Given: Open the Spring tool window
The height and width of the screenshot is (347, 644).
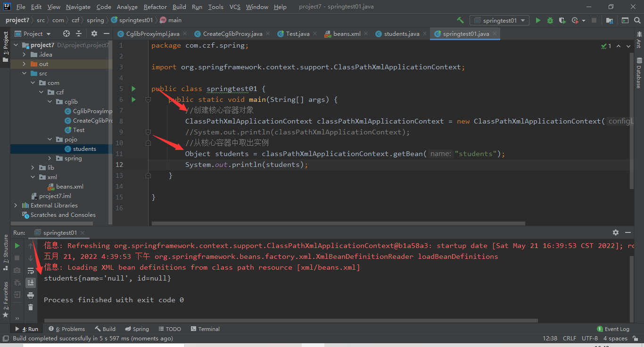Looking at the screenshot, I should point(137,329).
